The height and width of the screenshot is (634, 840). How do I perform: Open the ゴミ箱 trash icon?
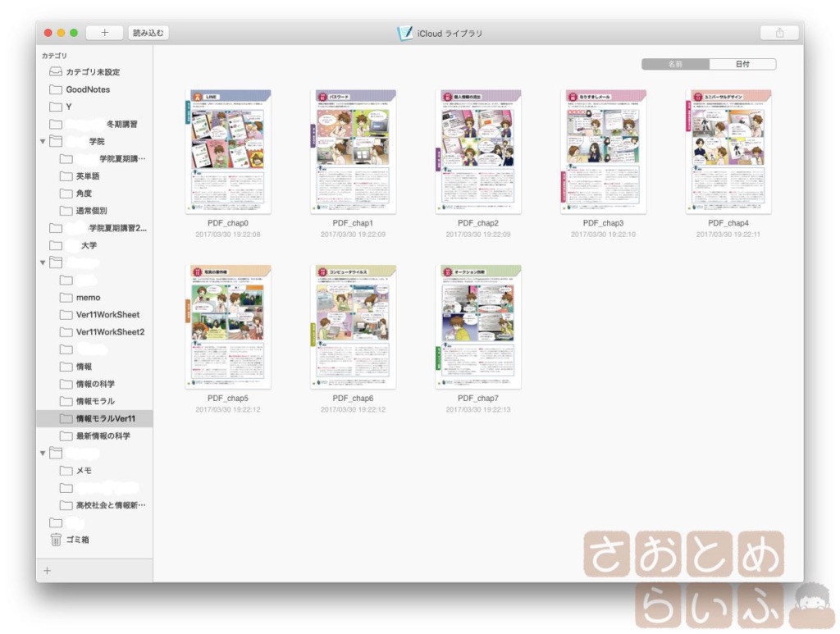(56, 539)
